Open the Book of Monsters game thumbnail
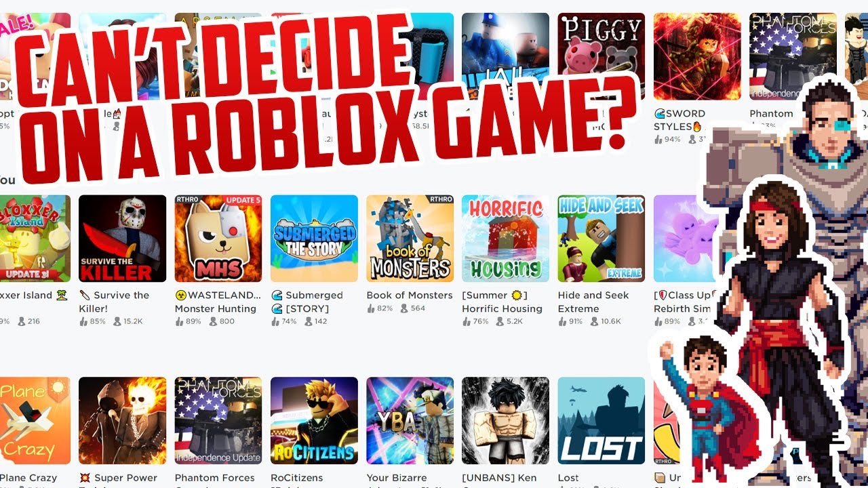Image resolution: width=868 pixels, height=488 pixels. tap(410, 239)
